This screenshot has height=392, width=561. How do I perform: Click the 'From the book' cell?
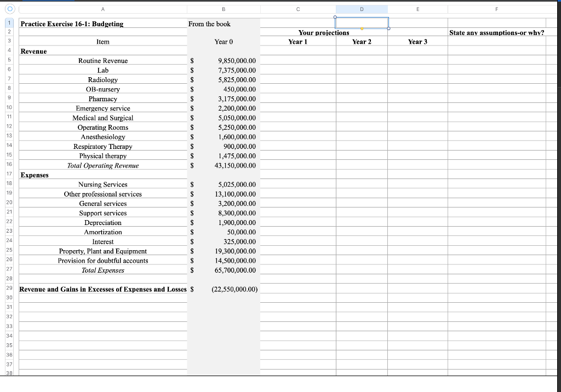[209, 24]
